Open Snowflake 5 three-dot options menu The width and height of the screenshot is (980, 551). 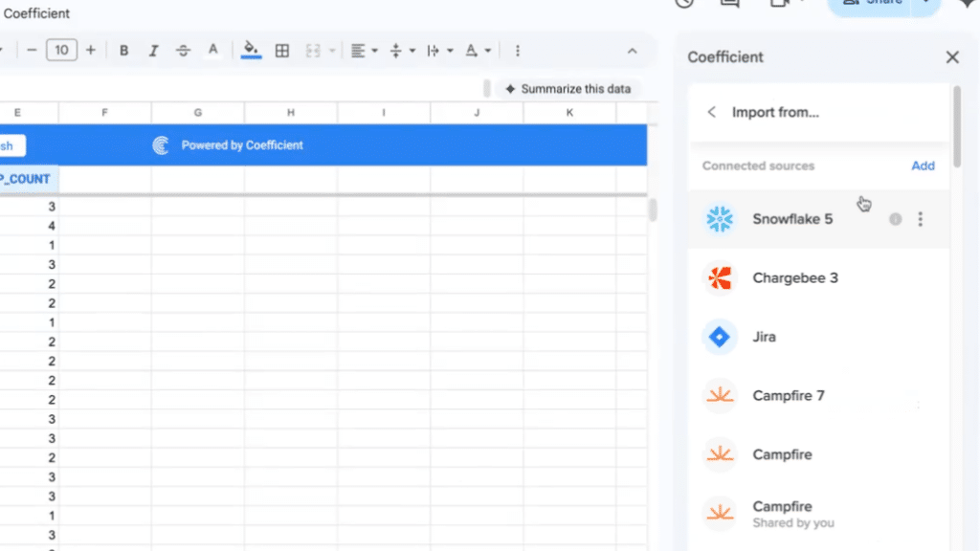coord(920,219)
